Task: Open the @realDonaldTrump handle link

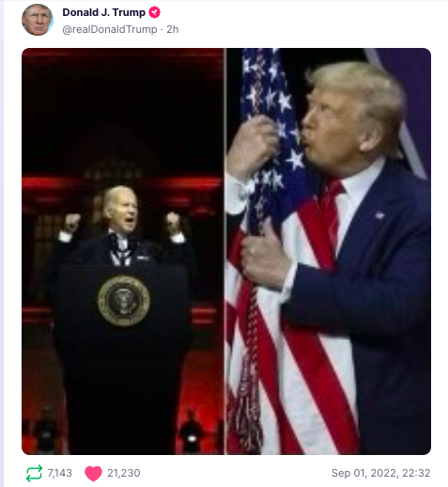Action: pyautogui.click(x=110, y=29)
